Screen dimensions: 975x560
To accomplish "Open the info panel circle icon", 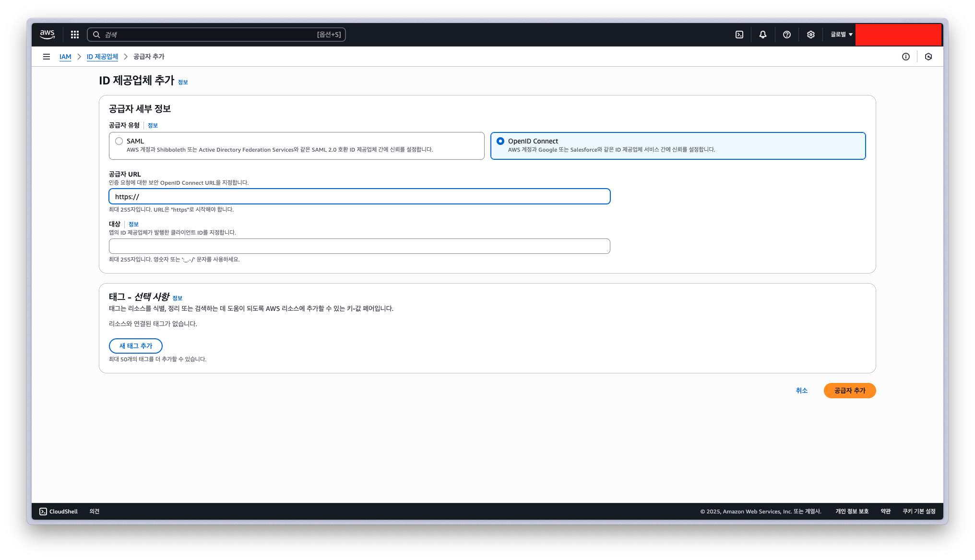I will [x=906, y=57].
